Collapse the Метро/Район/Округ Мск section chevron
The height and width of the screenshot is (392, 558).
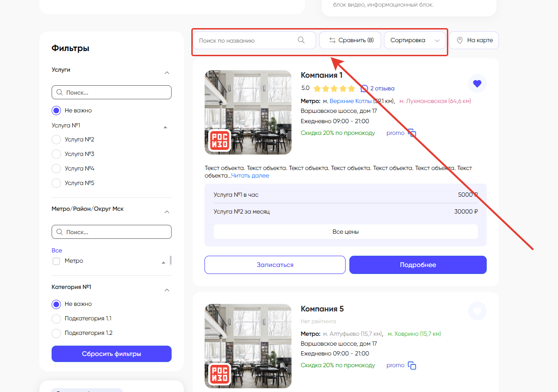coord(166,212)
